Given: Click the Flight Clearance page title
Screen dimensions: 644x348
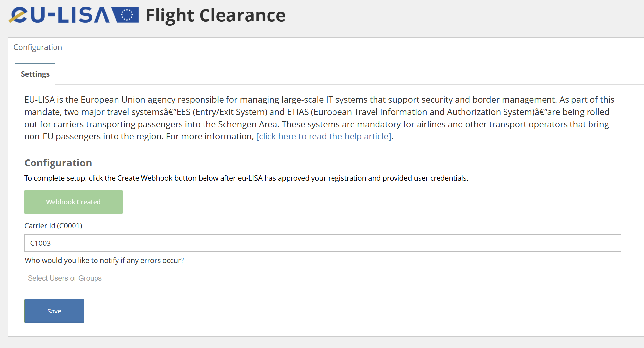Looking at the screenshot, I should (215, 15).
